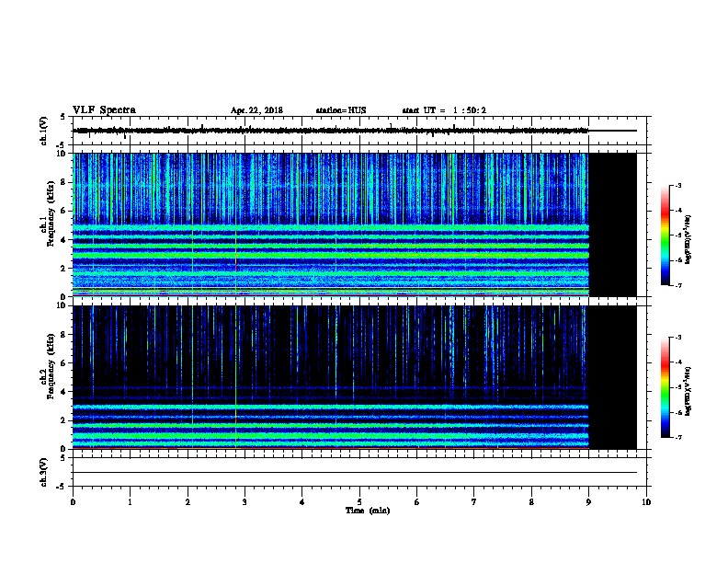Click the "-5" value on ch.2 colorbar
The width and height of the screenshot is (728, 563).
coord(678,387)
